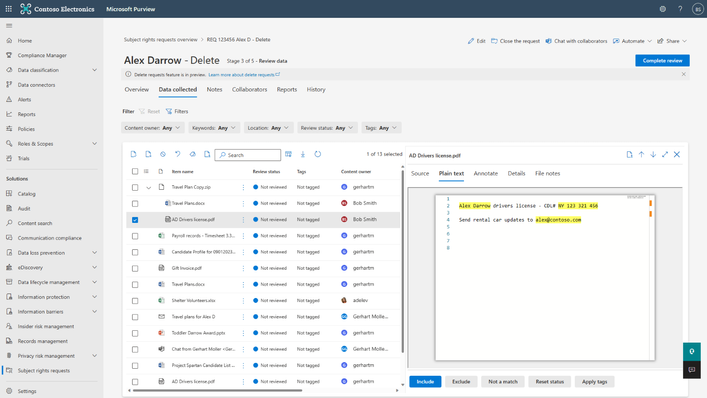Open Audit under Solutions
The image size is (707, 398).
24,209
